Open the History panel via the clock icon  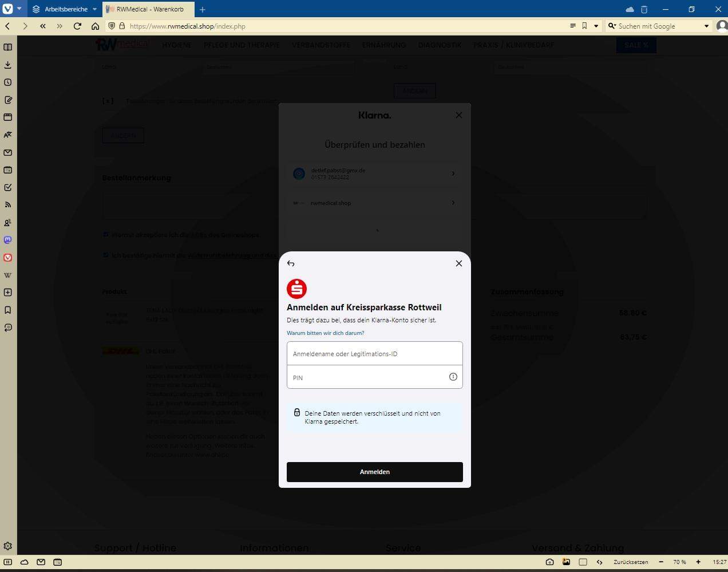pos(7,82)
